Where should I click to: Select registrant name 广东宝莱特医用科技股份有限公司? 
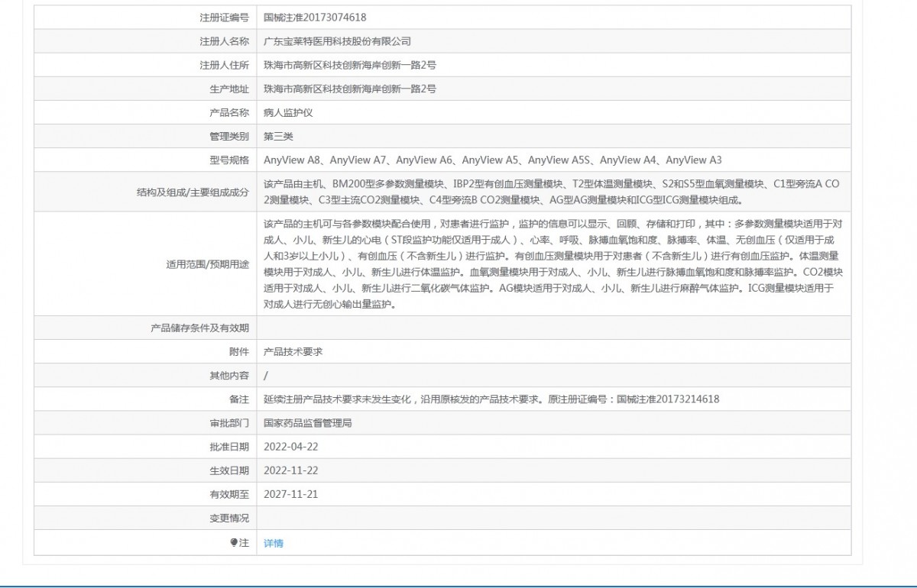click(x=337, y=41)
